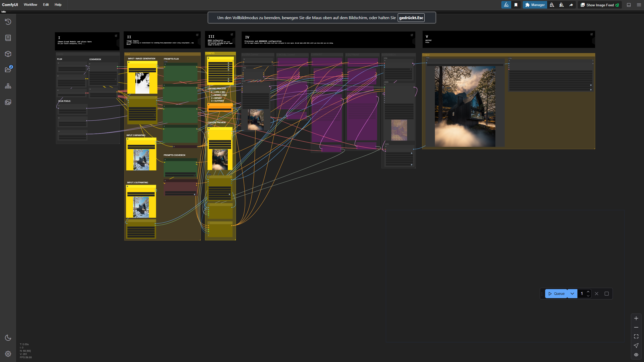Open settings gear icon at bottom left
Image resolution: width=644 pixels, height=362 pixels.
pos(8,354)
